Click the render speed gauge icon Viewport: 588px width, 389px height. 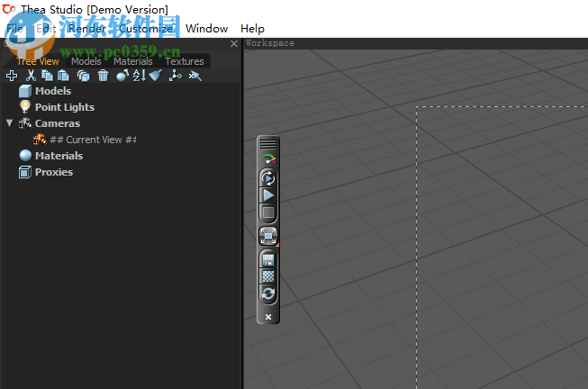(268, 159)
